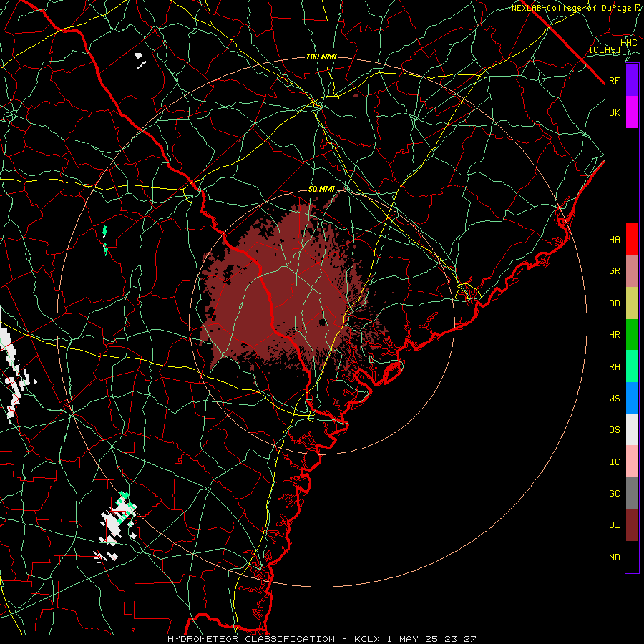Click the large brown biological echo area

click(x=283, y=288)
